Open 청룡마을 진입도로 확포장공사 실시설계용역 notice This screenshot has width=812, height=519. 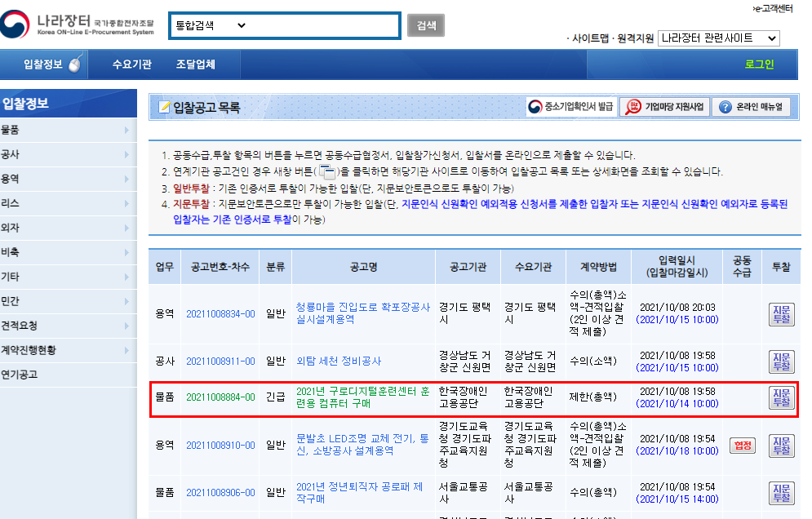click(362, 313)
